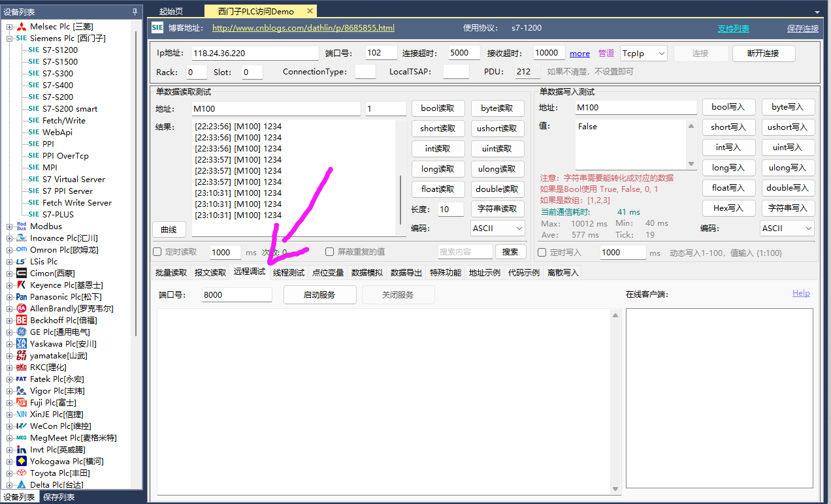Check the 定时写入 checkbox
This screenshot has width=831, height=504.
(542, 253)
